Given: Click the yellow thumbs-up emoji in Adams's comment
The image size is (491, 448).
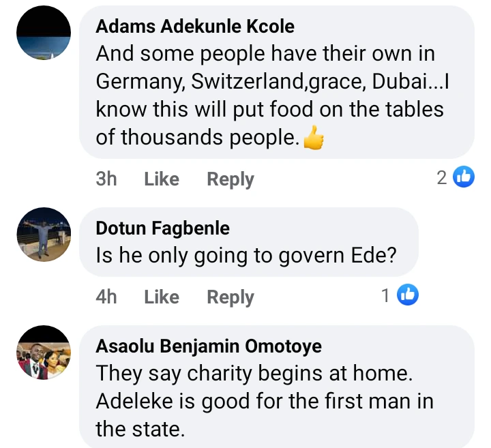Looking at the screenshot, I should click(x=313, y=139).
